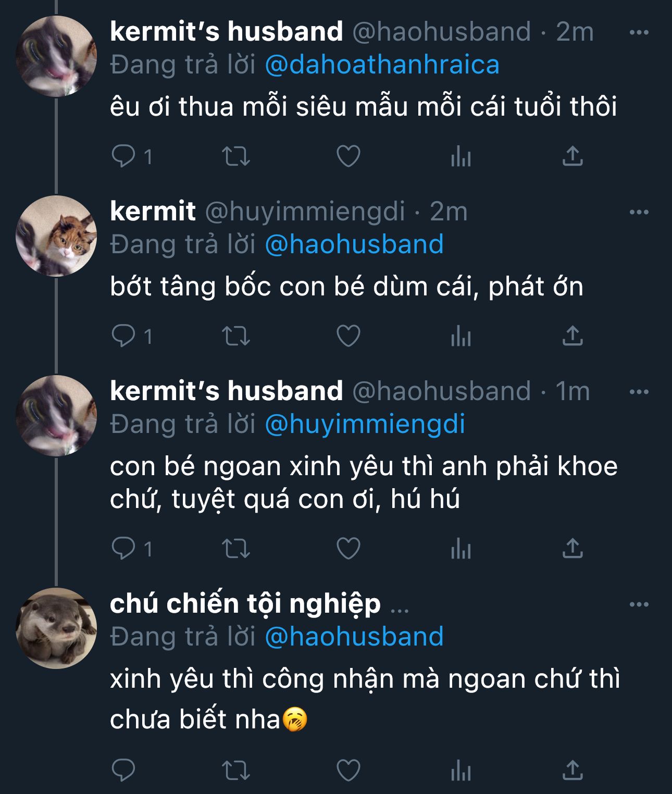672x794 pixels.
Task: View analytics for the "êu ơi thua" tweet
Action: [x=461, y=156]
